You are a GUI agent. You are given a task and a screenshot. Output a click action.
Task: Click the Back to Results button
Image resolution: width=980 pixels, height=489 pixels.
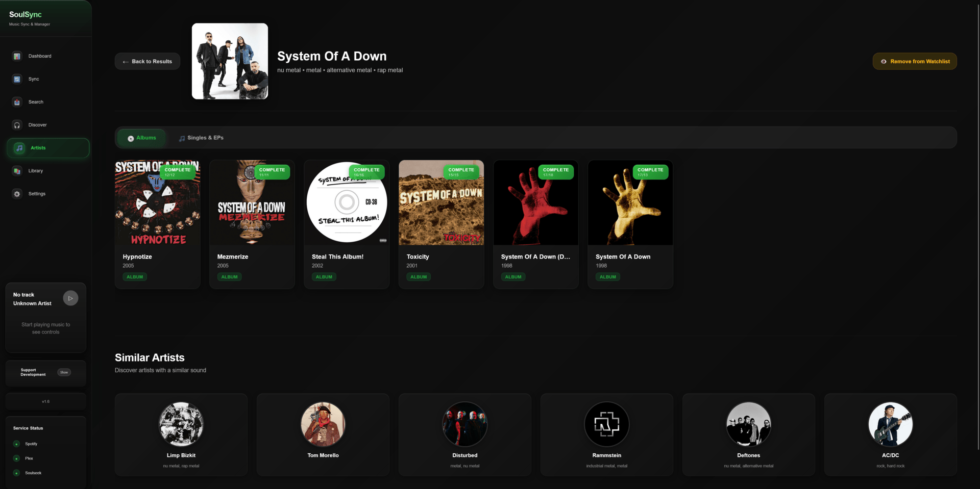(x=147, y=61)
